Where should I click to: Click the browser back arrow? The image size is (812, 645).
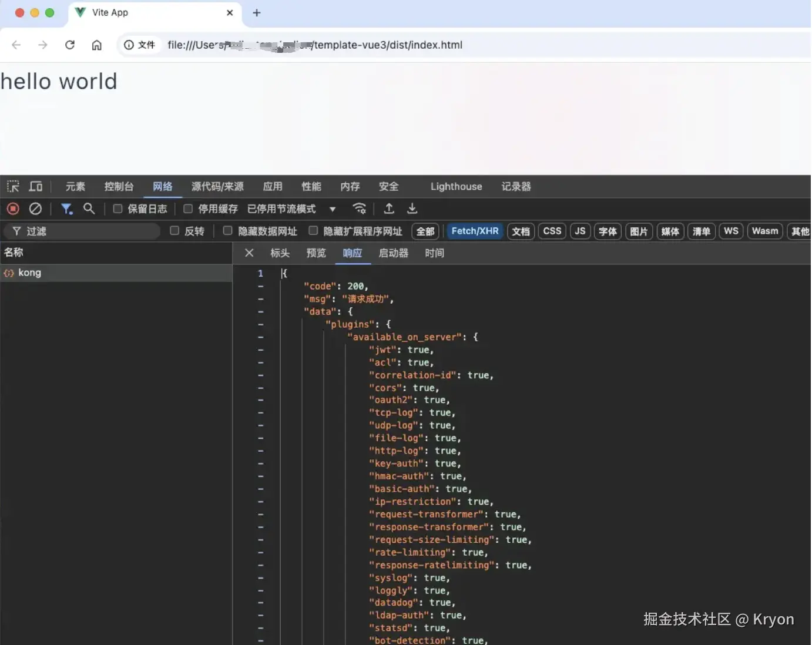(x=16, y=45)
